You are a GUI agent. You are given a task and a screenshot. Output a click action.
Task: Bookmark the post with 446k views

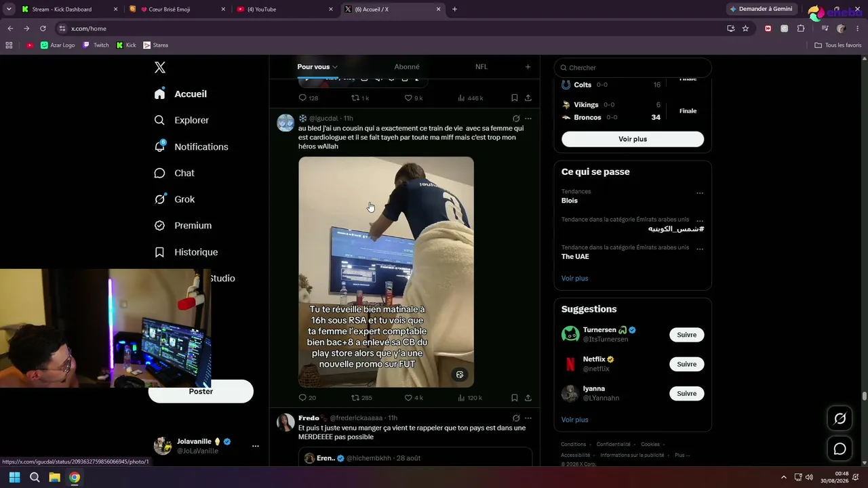pyautogui.click(x=515, y=98)
